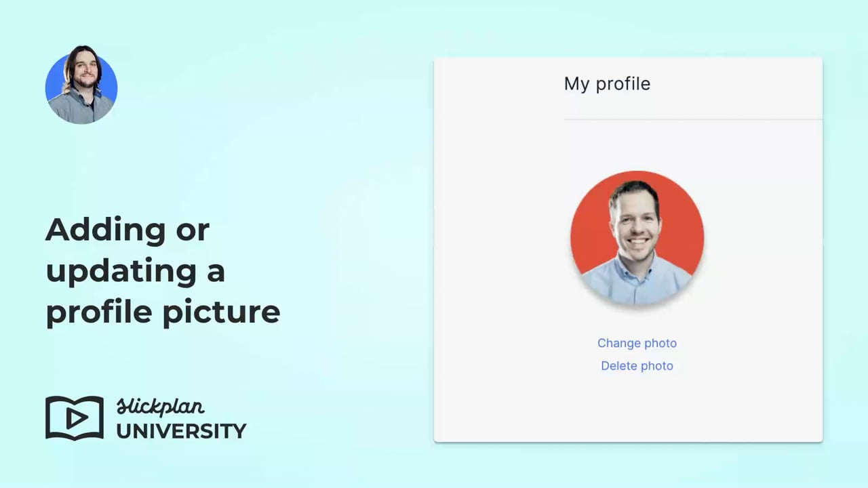The image size is (868, 488).
Task: Click the title line reading "profile picture"
Action: click(x=163, y=312)
